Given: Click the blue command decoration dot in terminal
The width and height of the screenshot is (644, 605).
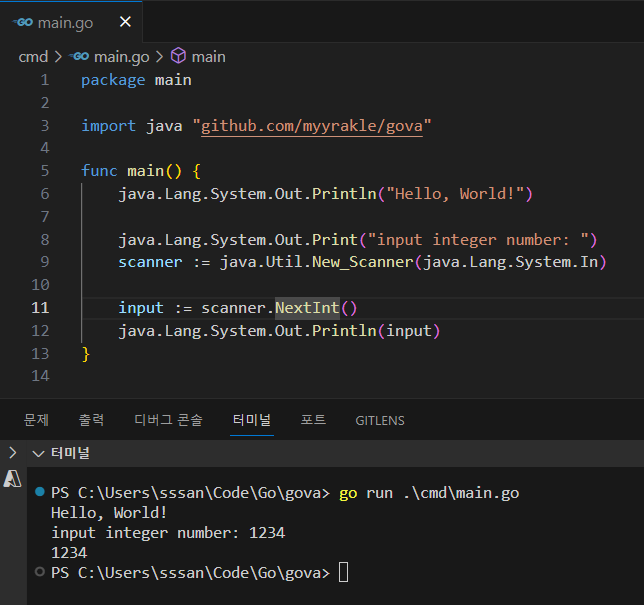Looking at the screenshot, I should [x=39, y=493].
